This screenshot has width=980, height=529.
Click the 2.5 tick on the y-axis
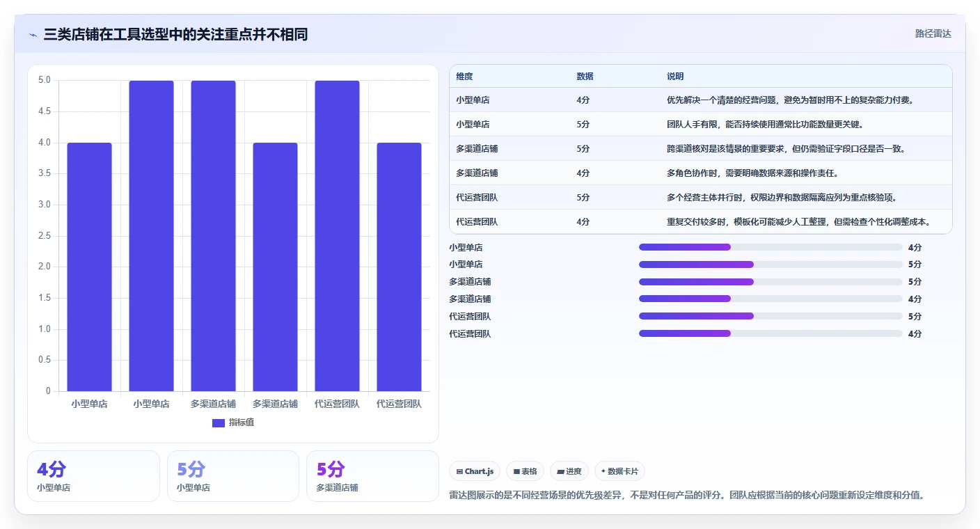click(x=45, y=236)
